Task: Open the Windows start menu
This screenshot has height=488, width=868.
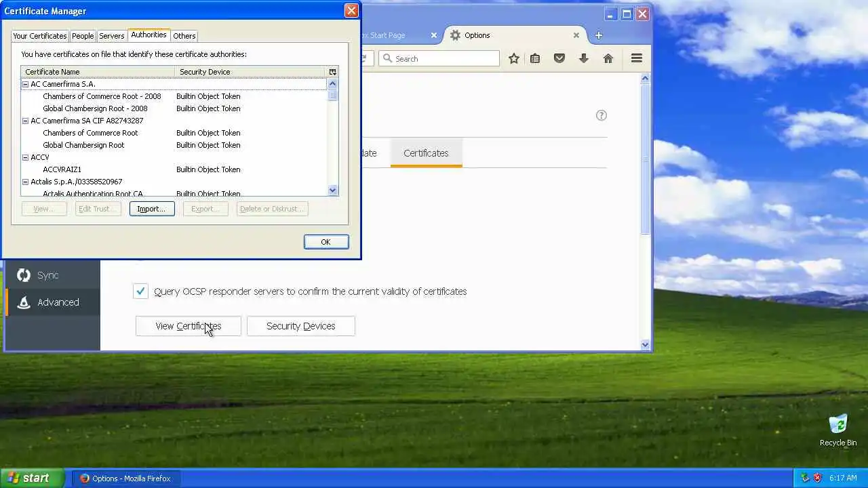Action: 33,478
